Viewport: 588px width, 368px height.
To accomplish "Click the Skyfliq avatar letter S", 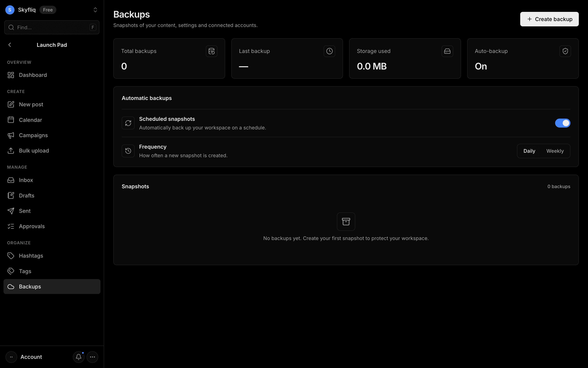I will tap(10, 10).
